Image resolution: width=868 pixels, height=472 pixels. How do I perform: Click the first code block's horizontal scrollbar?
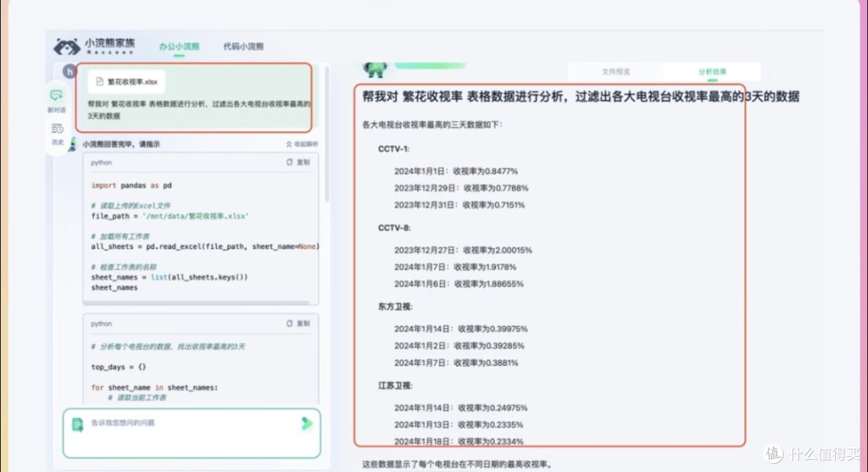[197, 303]
